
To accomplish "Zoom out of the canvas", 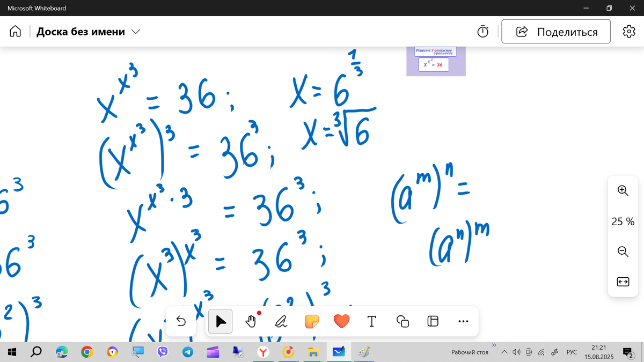I will click(x=623, y=251).
